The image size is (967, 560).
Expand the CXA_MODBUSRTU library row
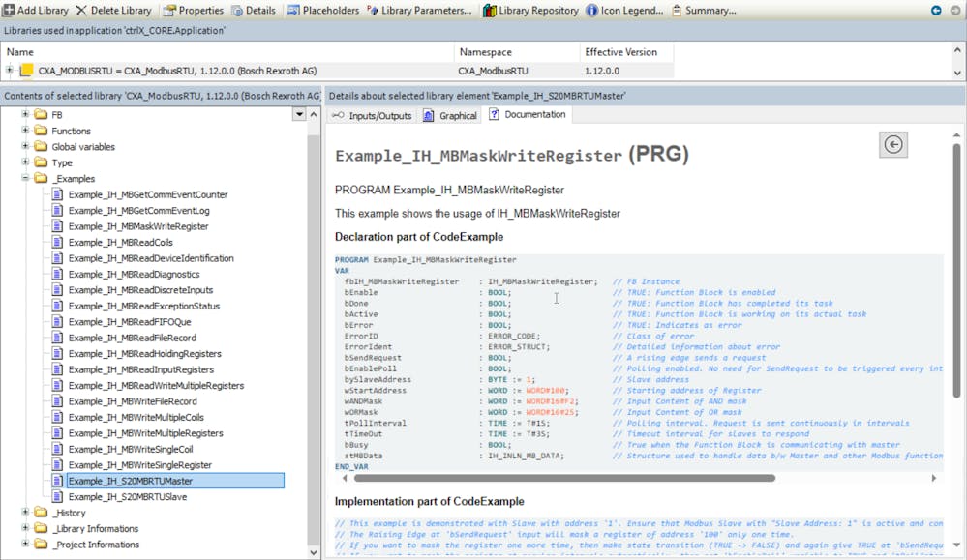(10, 71)
